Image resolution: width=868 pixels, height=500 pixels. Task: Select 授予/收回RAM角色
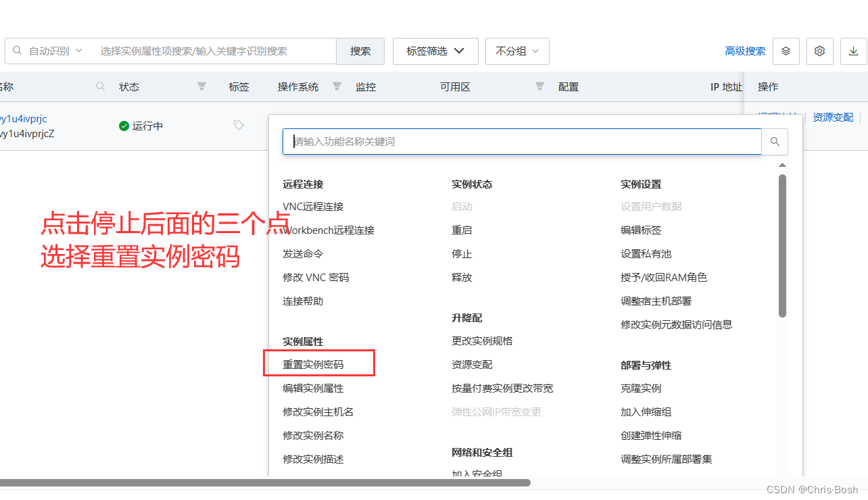664,278
